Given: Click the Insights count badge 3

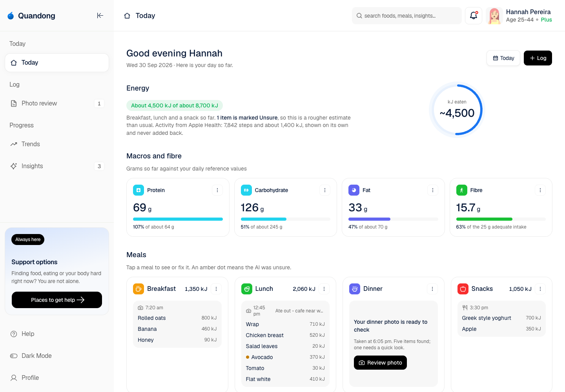Looking at the screenshot, I should [x=99, y=166].
